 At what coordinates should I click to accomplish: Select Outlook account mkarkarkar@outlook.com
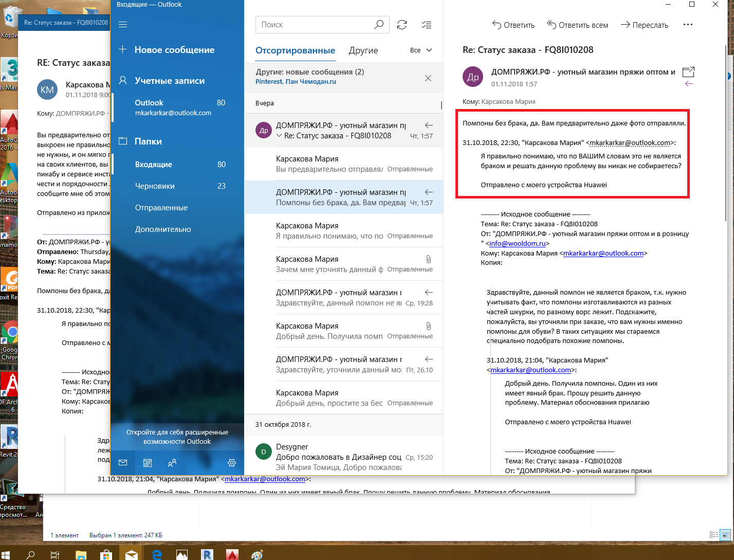click(x=178, y=107)
